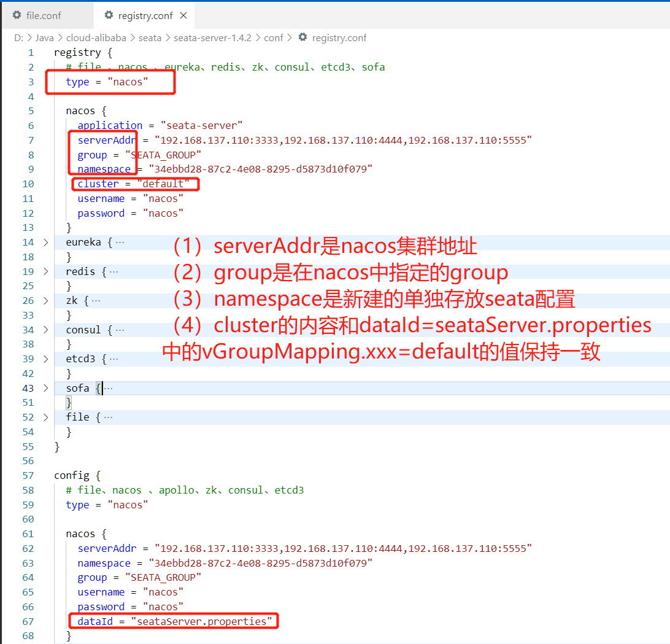Click the "seata-server" application value
Viewport: 670px width, 644px height.
[x=202, y=125]
